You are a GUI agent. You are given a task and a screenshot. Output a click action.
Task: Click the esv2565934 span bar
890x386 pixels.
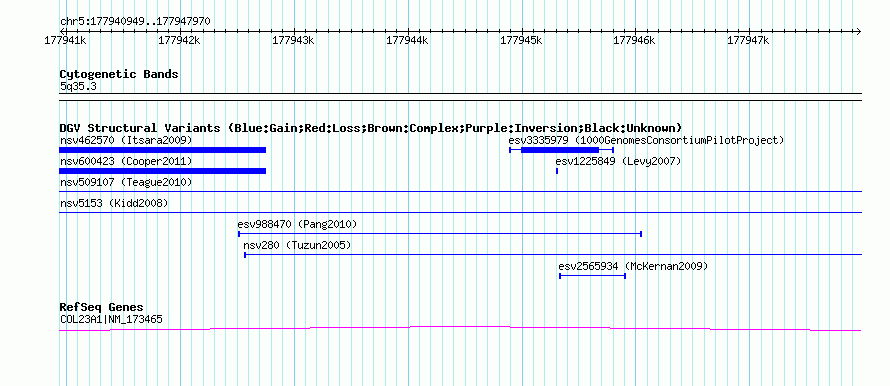(x=593, y=276)
